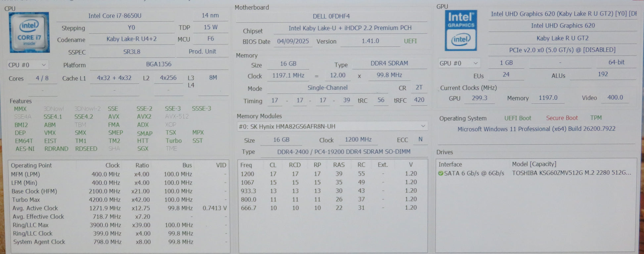This screenshot has height=254, width=644.
Task: Click the AVX2 feature label
Action: click(x=144, y=117)
